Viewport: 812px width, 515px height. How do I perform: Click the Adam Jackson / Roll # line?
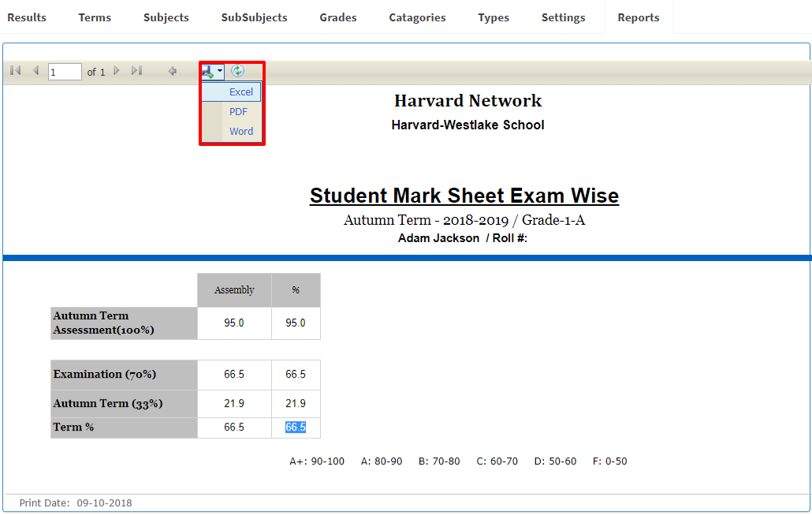(463, 238)
